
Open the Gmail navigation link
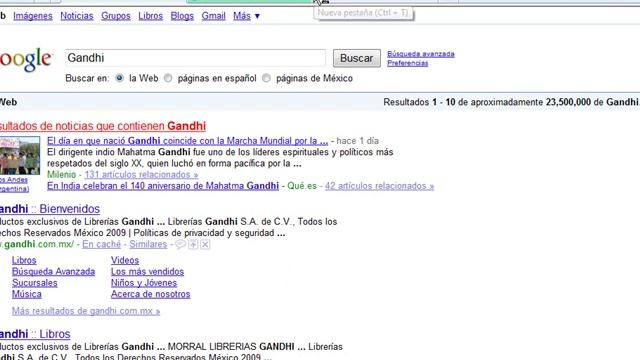tap(213, 16)
